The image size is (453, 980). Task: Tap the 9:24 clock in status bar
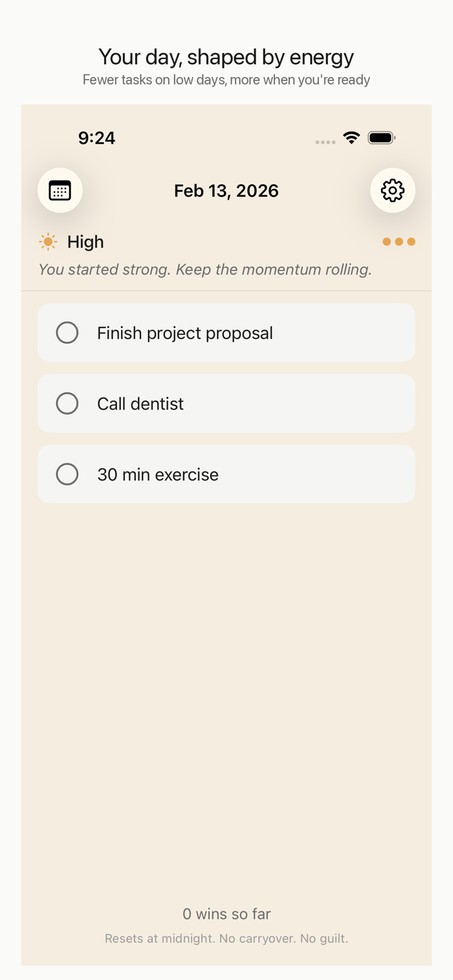(x=96, y=138)
